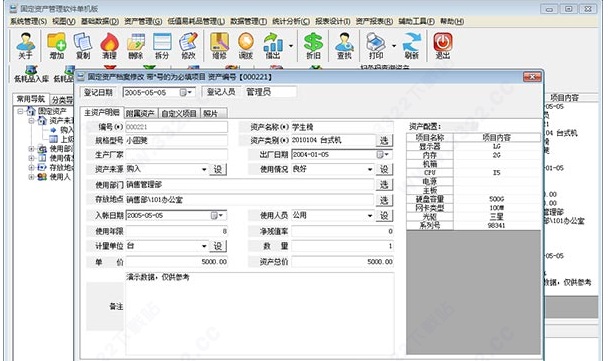Collapse the 固定资产 tree root node
The width and height of the screenshot is (610, 361).
pyautogui.click(x=20, y=111)
